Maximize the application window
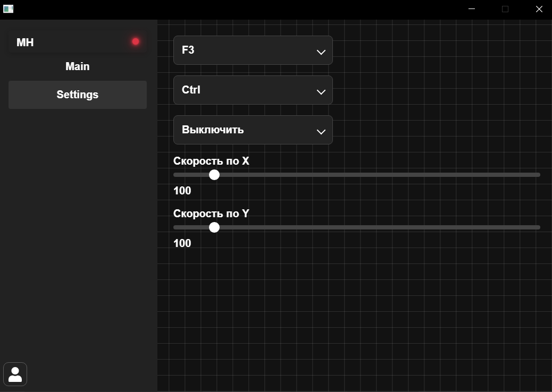Screen dimensions: 552x392 click(x=505, y=9)
